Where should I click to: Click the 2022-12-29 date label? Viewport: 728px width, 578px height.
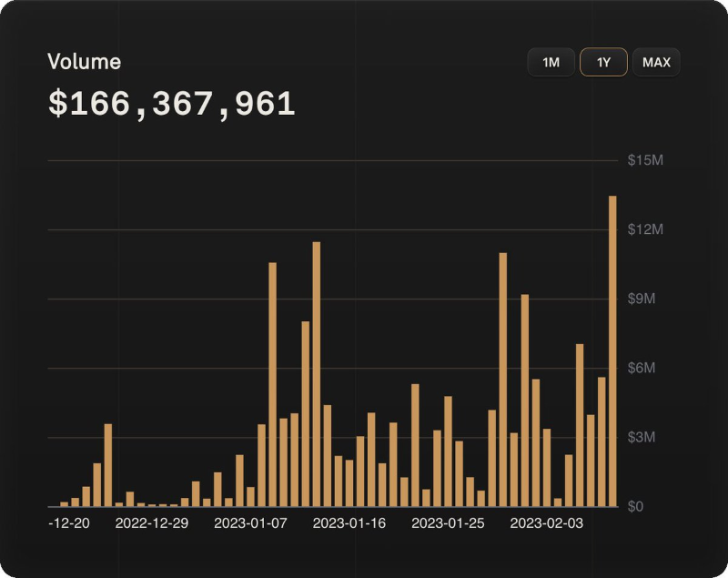pos(152,524)
